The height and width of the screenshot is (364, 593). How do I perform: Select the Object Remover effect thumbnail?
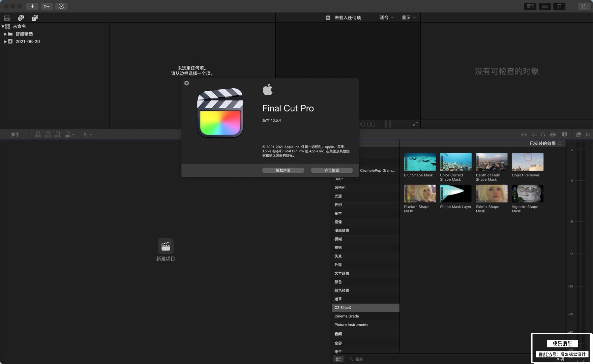[x=527, y=162]
